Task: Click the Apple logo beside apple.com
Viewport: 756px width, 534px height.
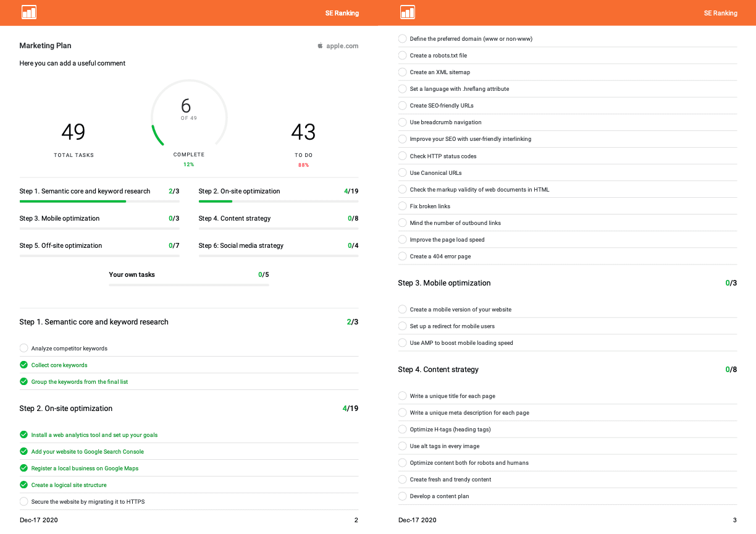Action: 320,46
